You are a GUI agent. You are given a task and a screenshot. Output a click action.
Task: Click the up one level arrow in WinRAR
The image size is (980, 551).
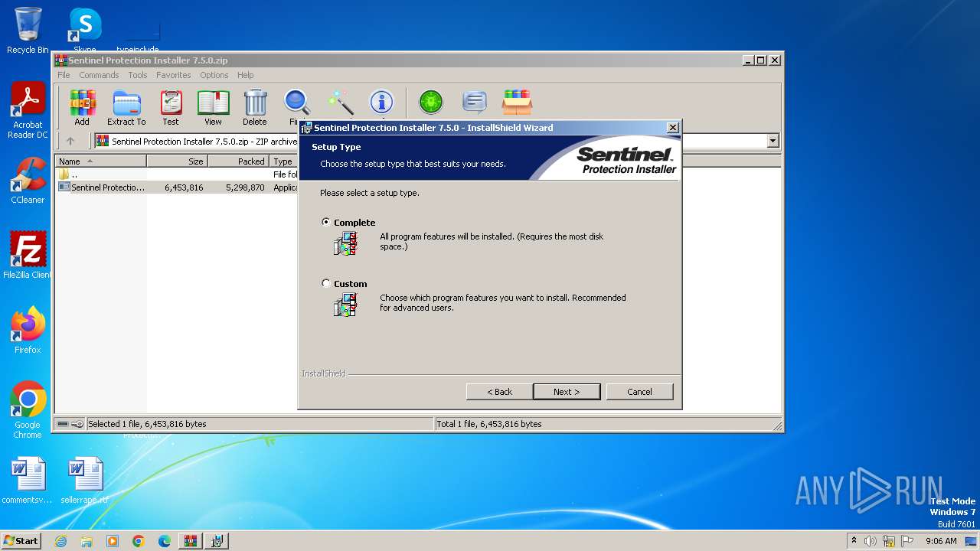tap(70, 141)
